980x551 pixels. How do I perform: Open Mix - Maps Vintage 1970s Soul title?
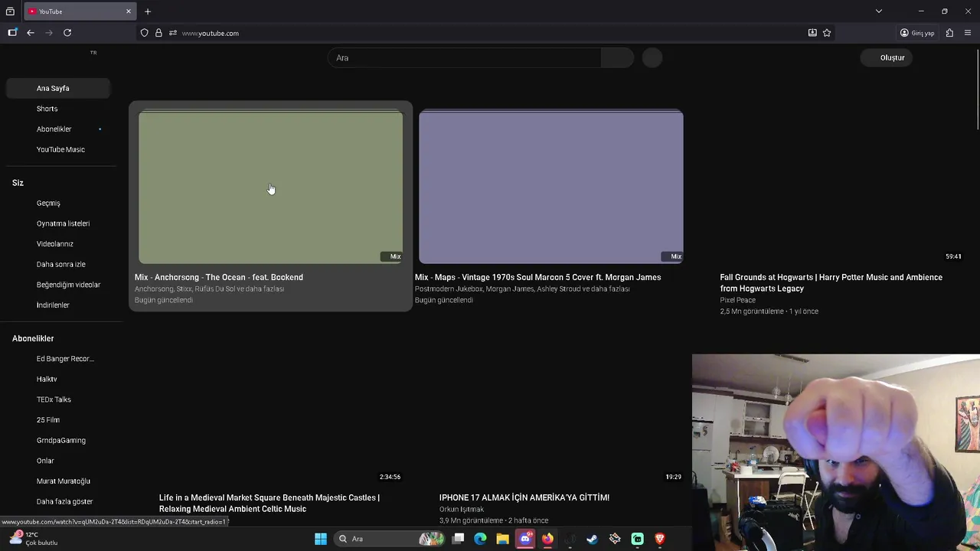pyautogui.click(x=537, y=277)
